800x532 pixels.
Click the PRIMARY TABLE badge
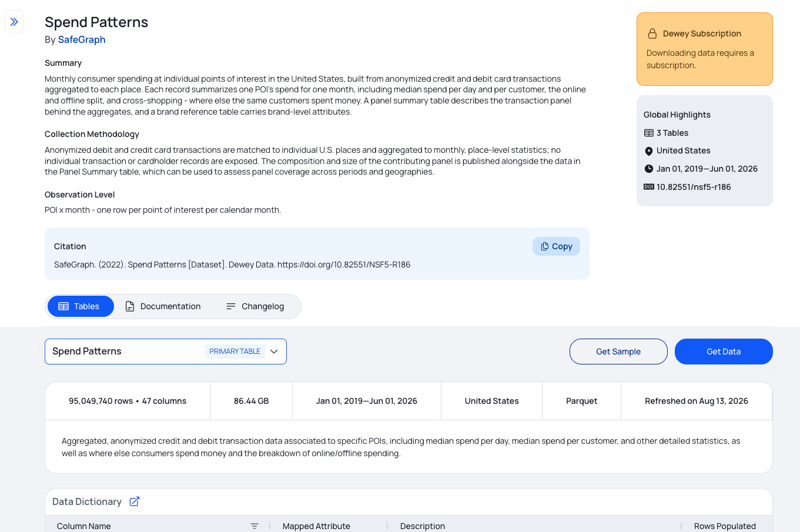tap(235, 352)
